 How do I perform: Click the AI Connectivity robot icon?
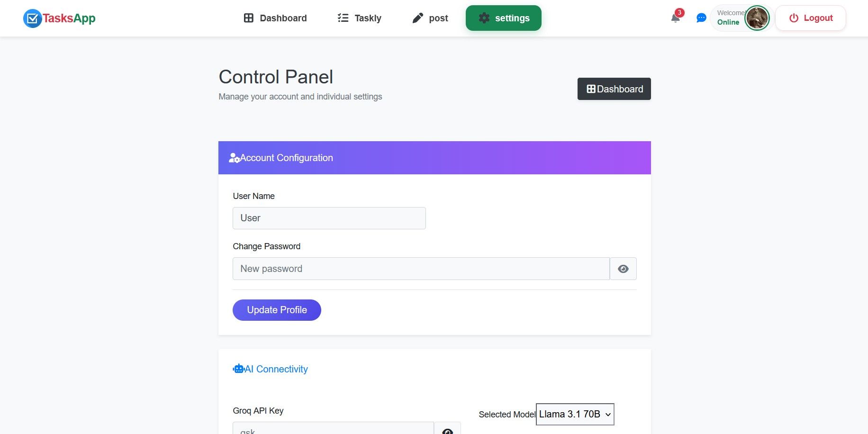238,369
